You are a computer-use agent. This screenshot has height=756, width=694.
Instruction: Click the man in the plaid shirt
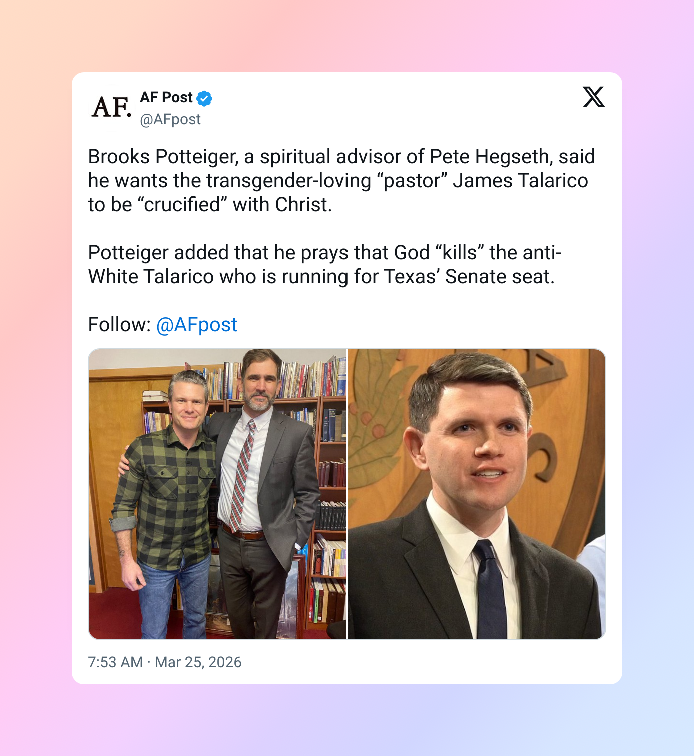pyautogui.click(x=166, y=506)
